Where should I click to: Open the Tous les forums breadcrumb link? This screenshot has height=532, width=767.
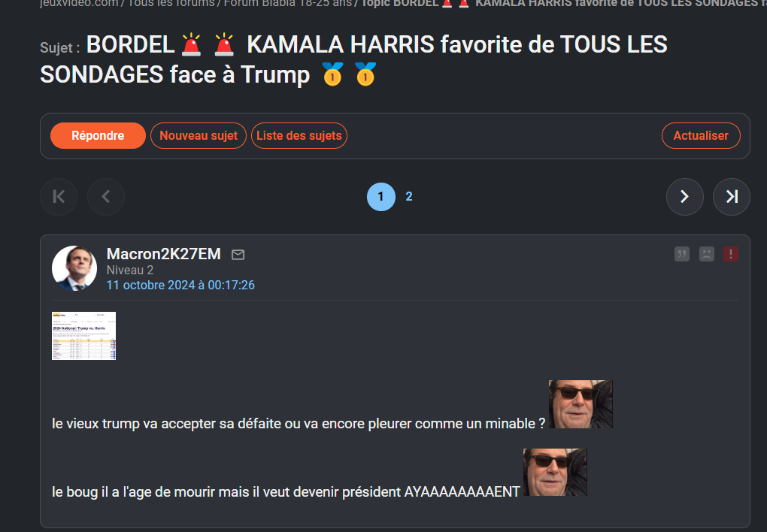click(171, 4)
